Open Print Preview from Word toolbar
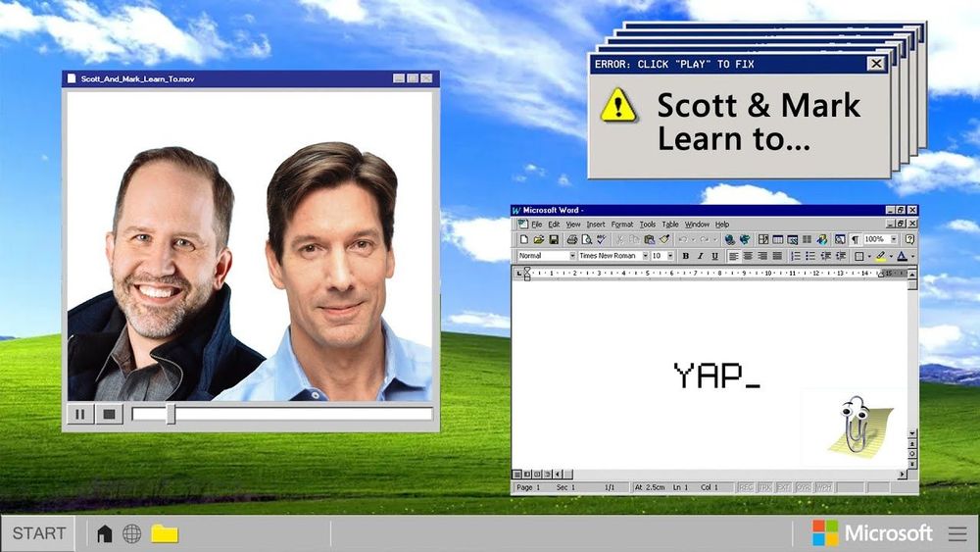980x552 pixels. pyautogui.click(x=587, y=239)
